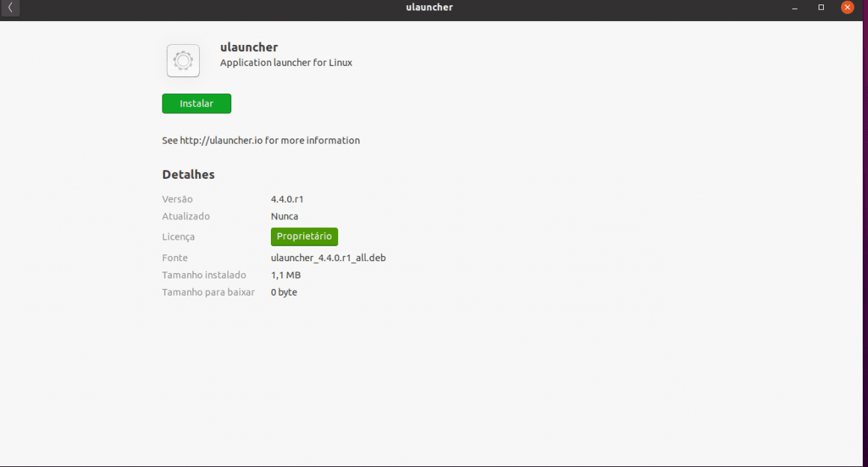Click the ulauncher app icon placeholder
Viewport: 868px width, 467px height.
click(x=183, y=61)
